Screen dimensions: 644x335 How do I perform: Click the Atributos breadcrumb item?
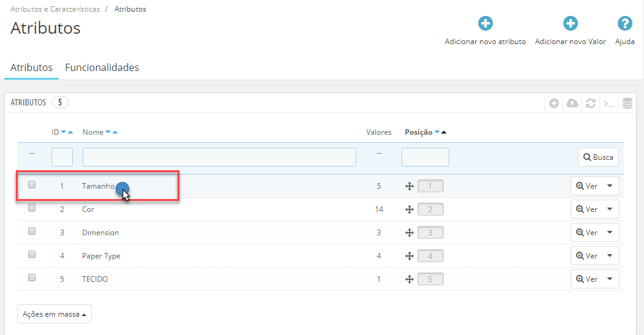[x=130, y=9]
